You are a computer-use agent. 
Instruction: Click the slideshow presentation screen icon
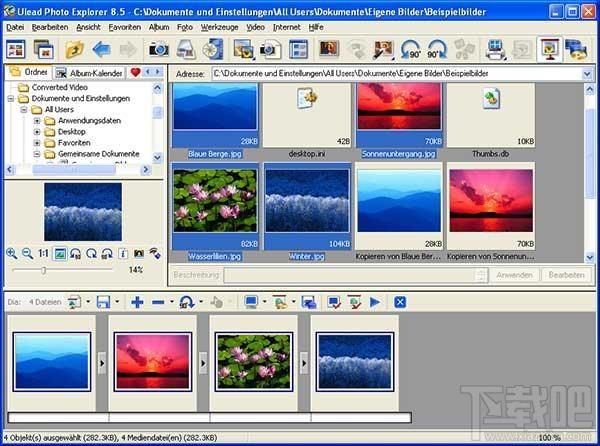pos(550,49)
